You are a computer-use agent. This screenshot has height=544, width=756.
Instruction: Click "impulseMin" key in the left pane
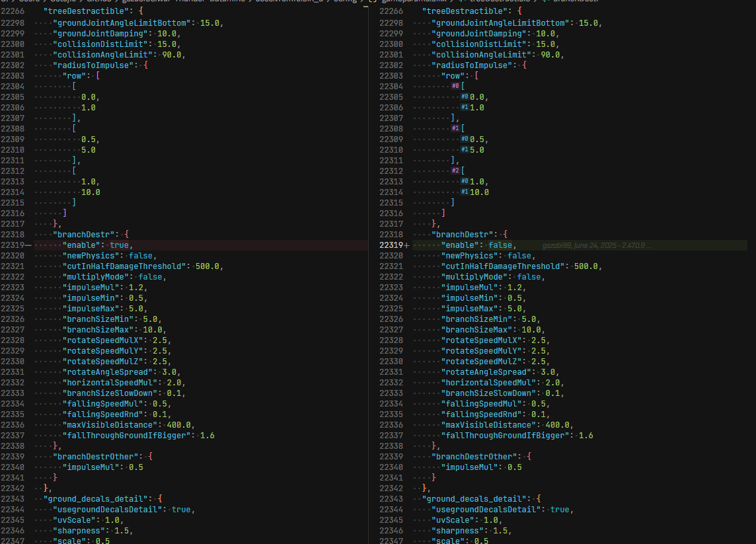[91, 298]
